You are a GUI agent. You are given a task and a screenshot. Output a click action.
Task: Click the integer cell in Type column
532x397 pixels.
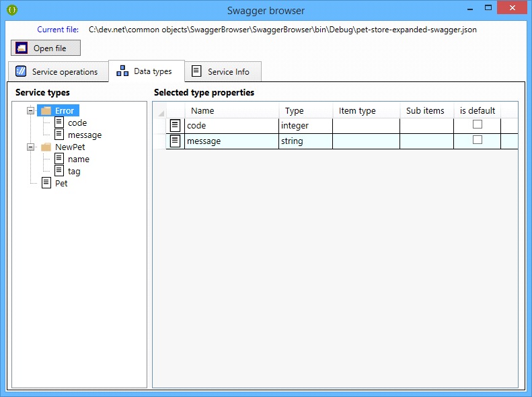click(x=306, y=126)
